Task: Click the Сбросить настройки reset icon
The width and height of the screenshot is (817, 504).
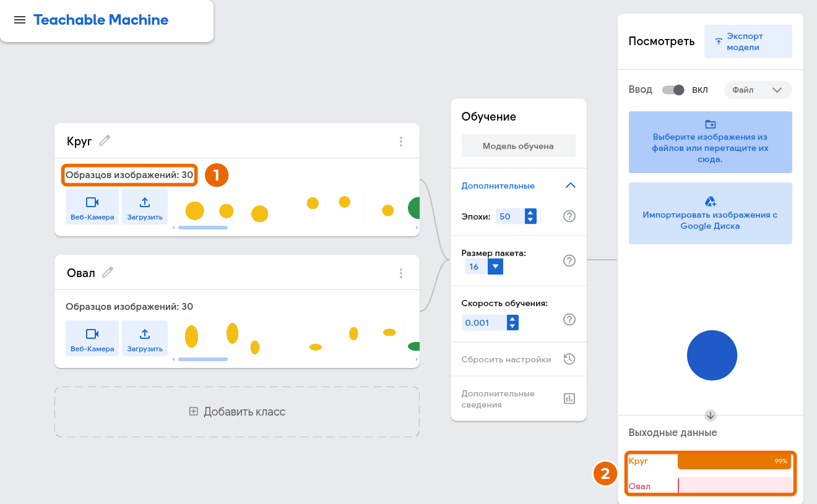Action: point(569,359)
